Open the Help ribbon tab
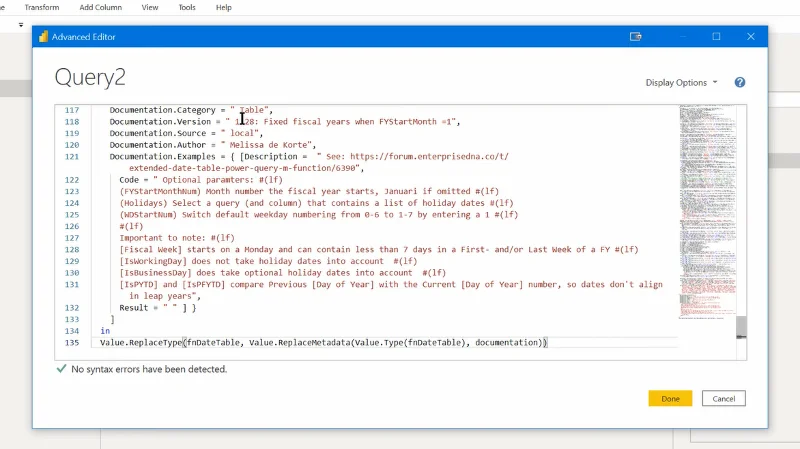 (x=223, y=7)
